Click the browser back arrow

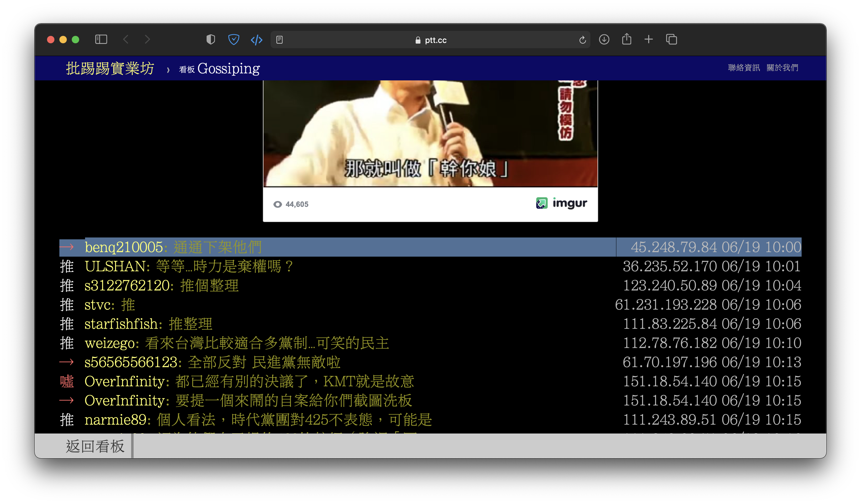[x=126, y=40]
